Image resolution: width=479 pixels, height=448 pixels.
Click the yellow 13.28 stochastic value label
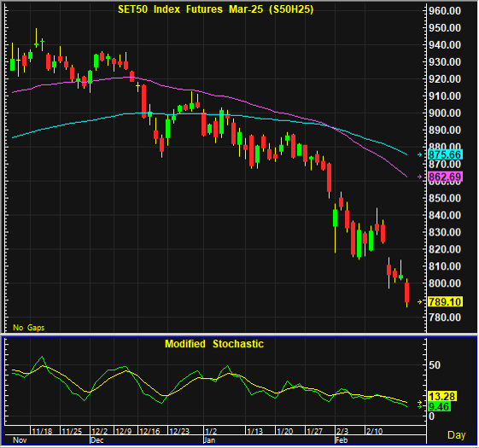[442, 397]
